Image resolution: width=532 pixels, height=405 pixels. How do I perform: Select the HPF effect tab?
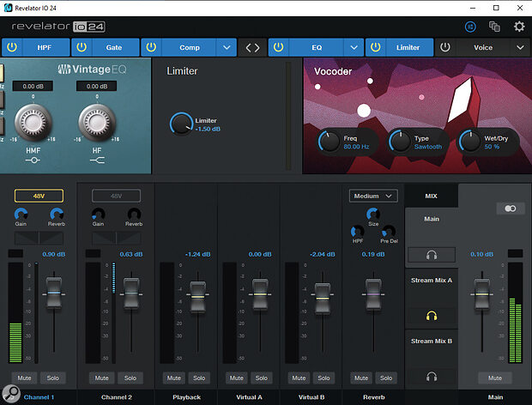point(45,47)
